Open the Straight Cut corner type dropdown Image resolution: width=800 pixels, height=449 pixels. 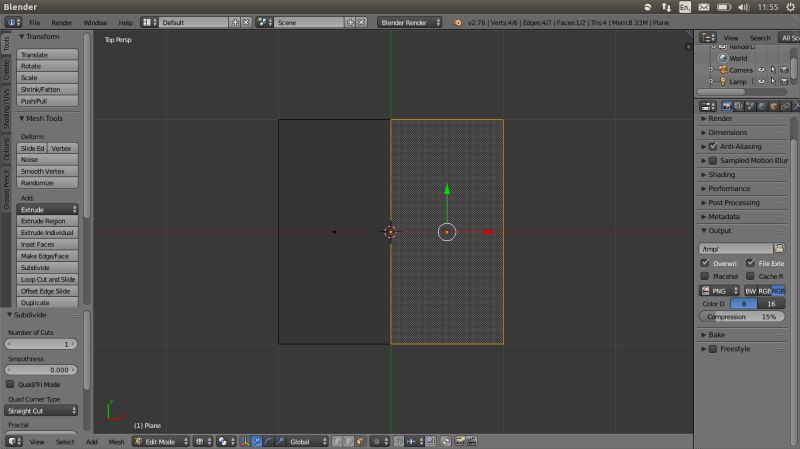click(41, 411)
